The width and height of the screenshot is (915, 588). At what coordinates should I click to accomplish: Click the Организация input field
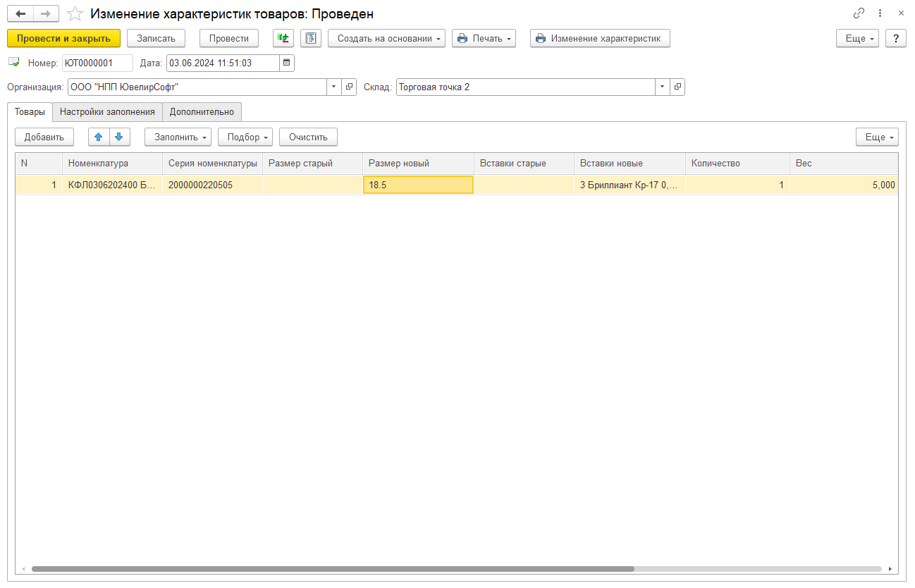point(197,87)
